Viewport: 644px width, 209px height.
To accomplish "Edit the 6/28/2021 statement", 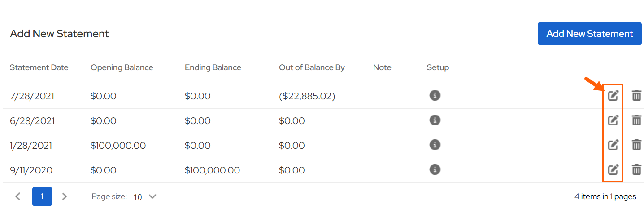I will pyautogui.click(x=613, y=120).
